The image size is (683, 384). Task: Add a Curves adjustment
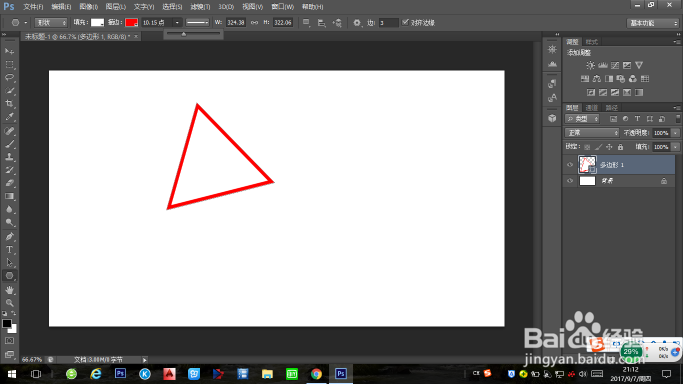[x=615, y=65]
